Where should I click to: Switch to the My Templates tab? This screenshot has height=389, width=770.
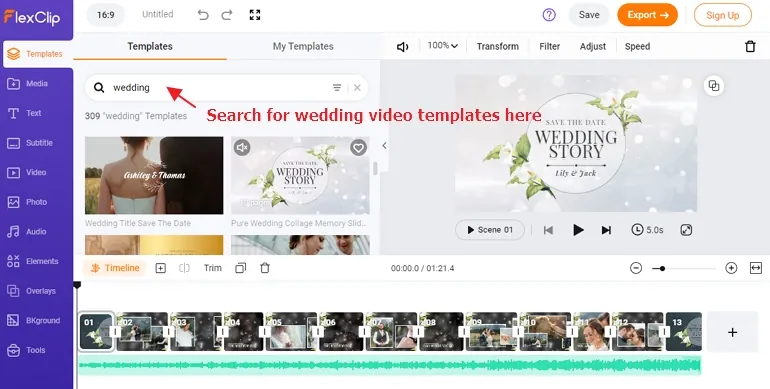[x=303, y=46]
